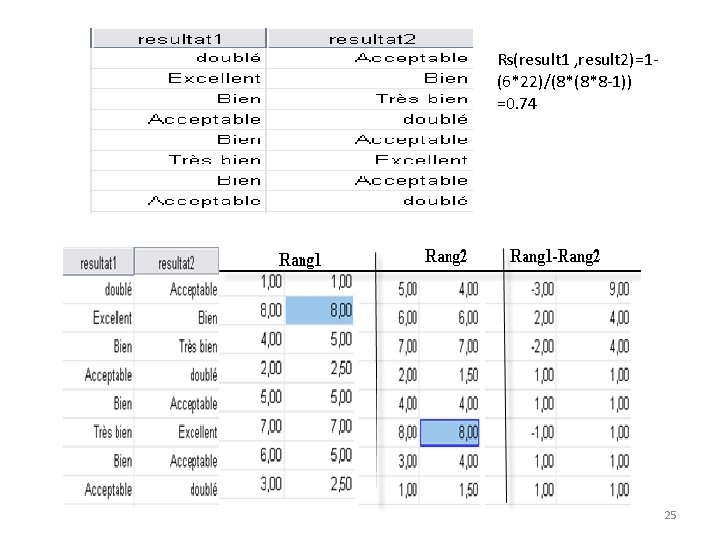Click 2,00 in the Rang1-Rang2 difference column
The height and width of the screenshot is (540, 720).
click(x=544, y=318)
